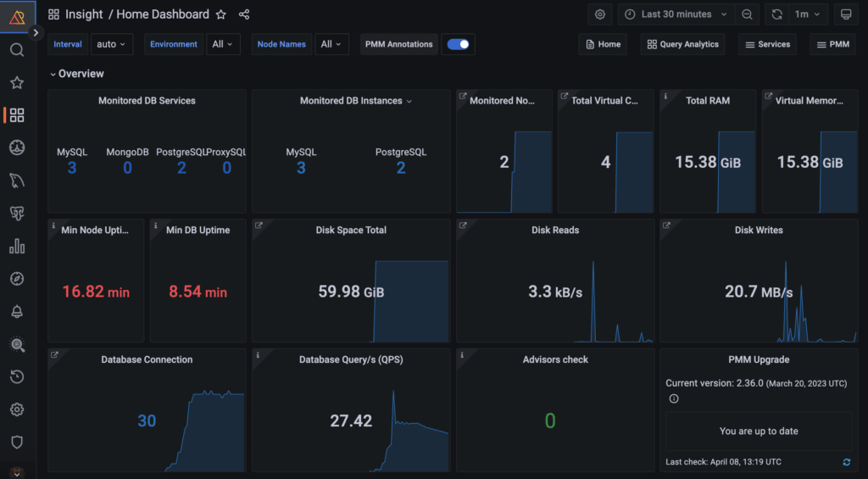This screenshot has width=868, height=479.
Task: Click the share dashboard icon
Action: pos(244,14)
